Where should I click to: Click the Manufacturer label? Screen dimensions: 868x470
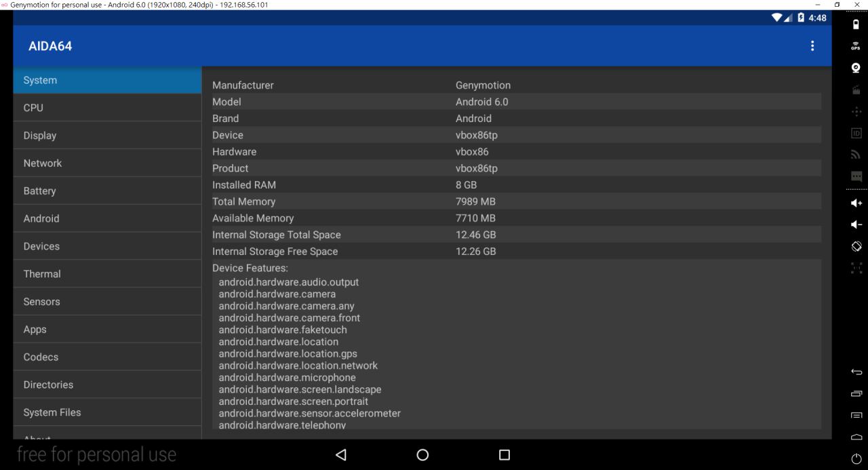(x=243, y=85)
